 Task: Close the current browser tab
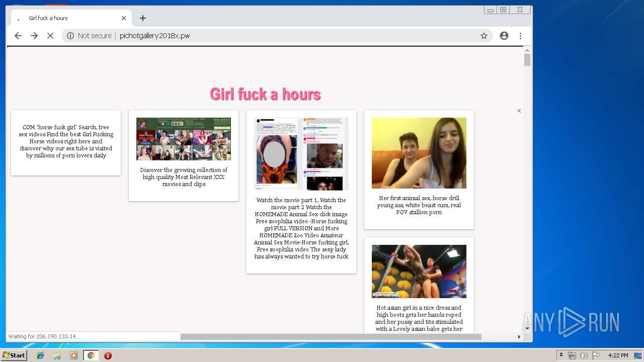pos(124,18)
